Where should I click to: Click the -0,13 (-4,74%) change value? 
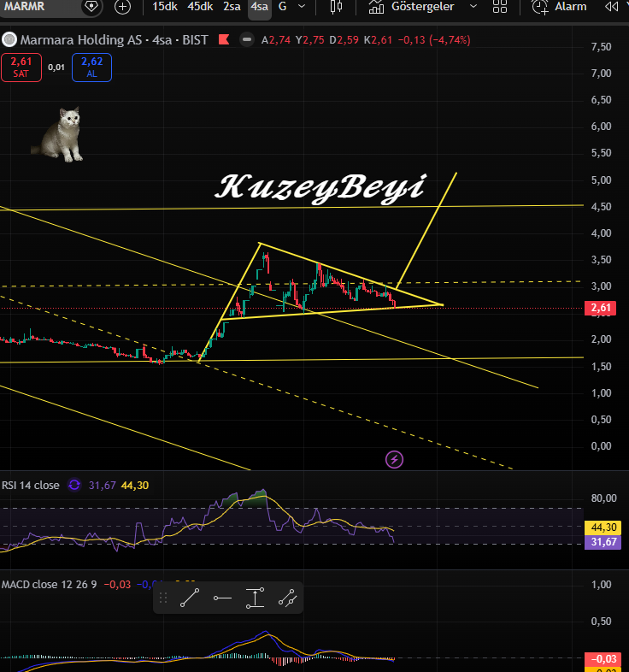[434, 40]
